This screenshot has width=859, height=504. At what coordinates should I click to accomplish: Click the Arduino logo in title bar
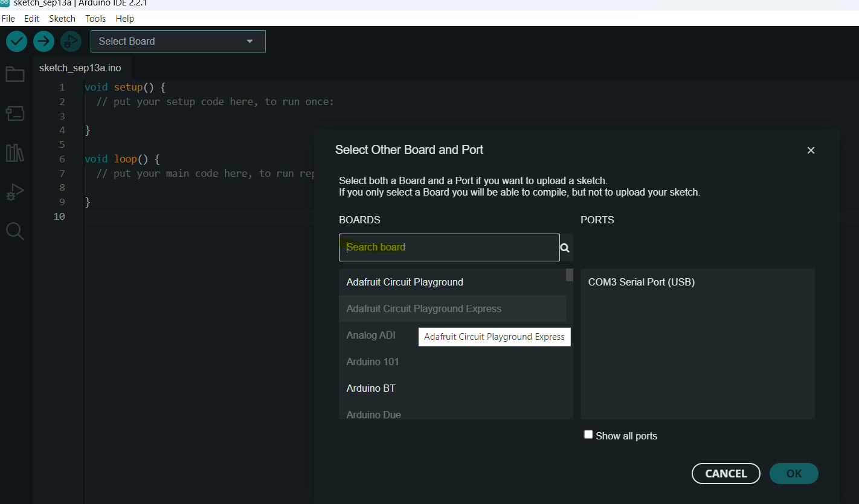click(5, 3)
